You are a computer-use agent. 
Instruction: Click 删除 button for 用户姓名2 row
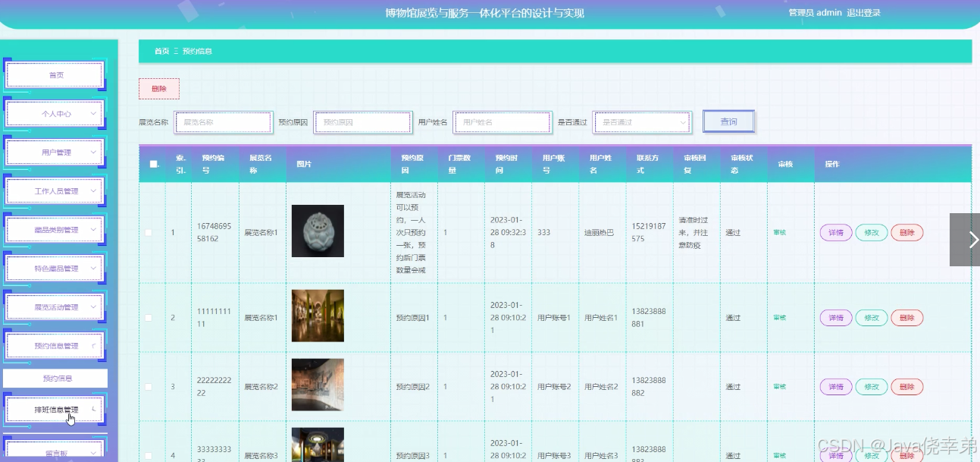(x=907, y=387)
